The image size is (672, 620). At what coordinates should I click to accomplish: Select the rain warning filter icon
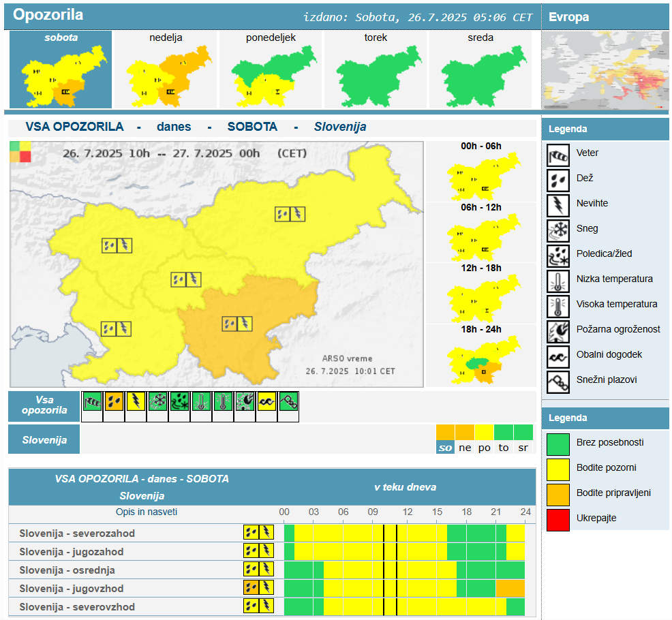(x=114, y=401)
